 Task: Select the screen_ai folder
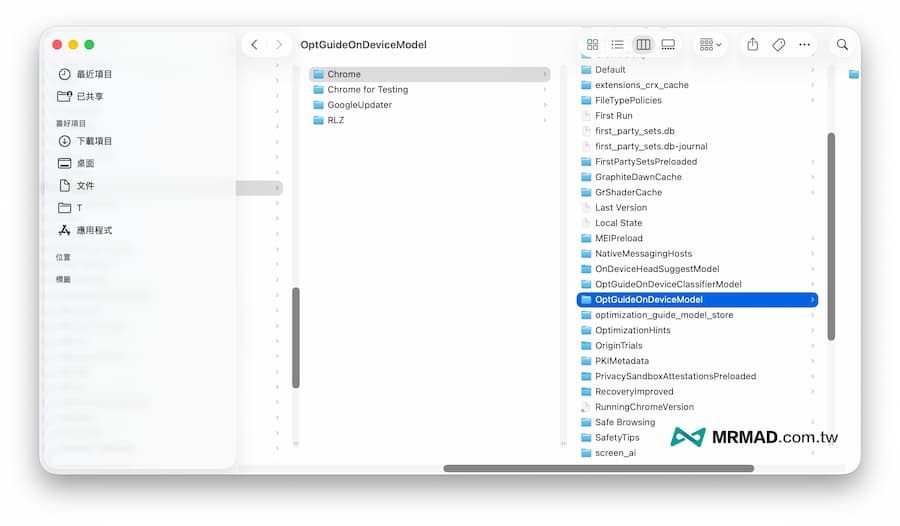697,452
